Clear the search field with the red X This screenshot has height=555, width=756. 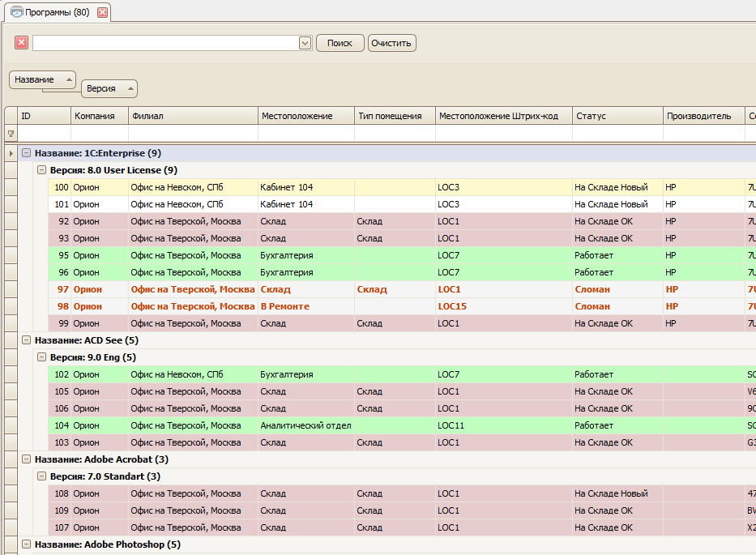[x=22, y=42]
